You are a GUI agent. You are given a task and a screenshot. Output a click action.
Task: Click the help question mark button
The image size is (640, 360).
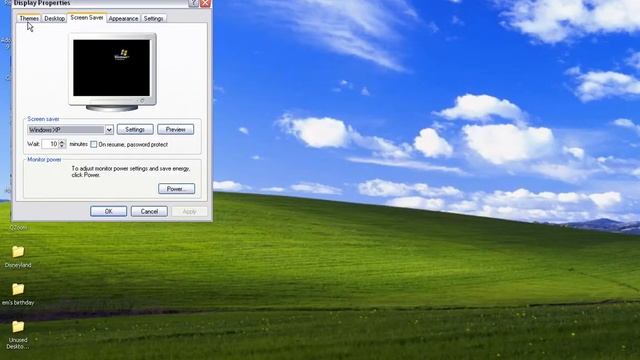pyautogui.click(x=193, y=4)
